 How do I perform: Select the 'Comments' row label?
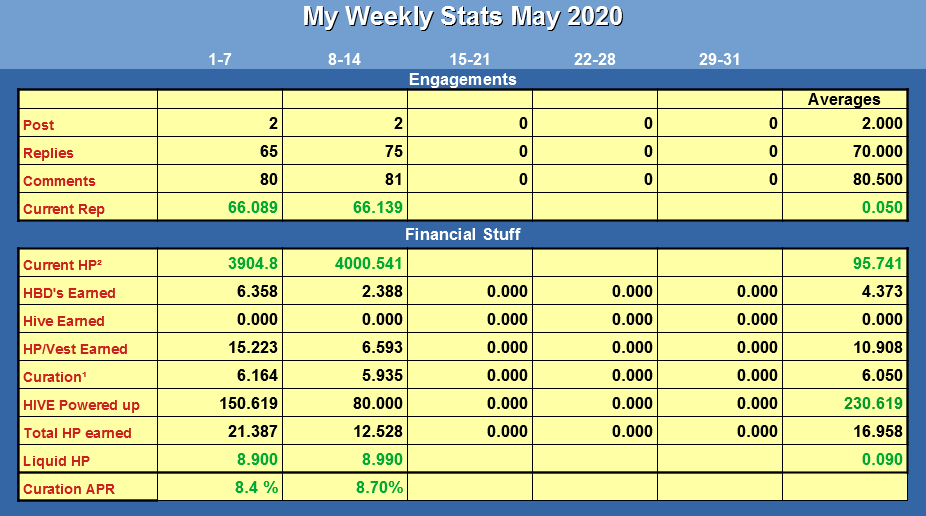point(59,181)
